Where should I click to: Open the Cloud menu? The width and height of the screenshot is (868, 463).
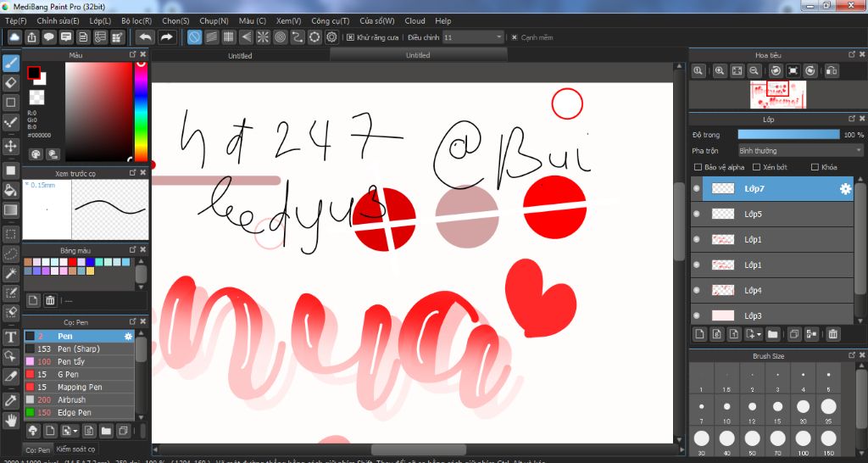point(415,20)
